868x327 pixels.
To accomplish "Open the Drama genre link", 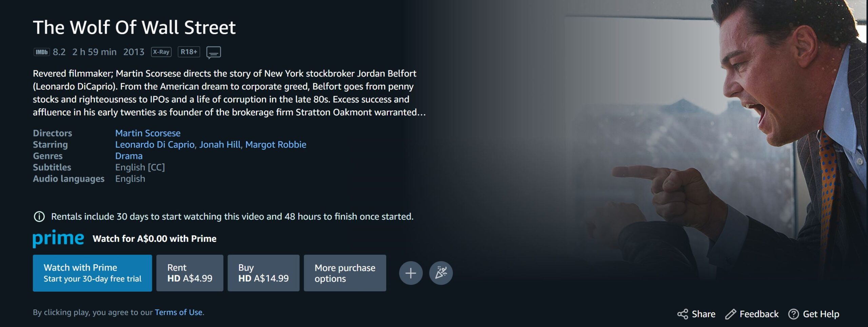I will tap(129, 156).
